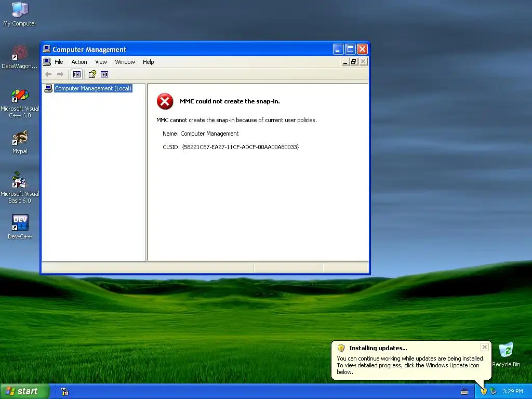Screen dimensions: 532x399
Task: Click the 3:29 PM system clock
Action: [x=513, y=391]
